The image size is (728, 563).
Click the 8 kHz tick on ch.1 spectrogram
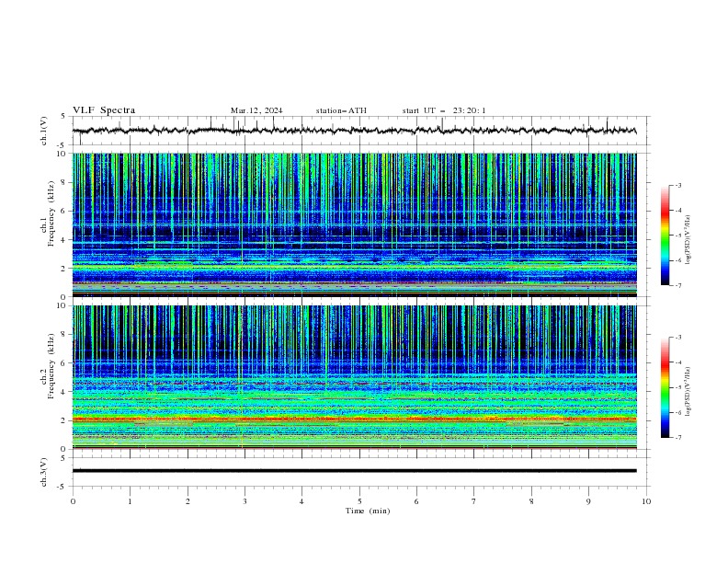tap(63, 182)
